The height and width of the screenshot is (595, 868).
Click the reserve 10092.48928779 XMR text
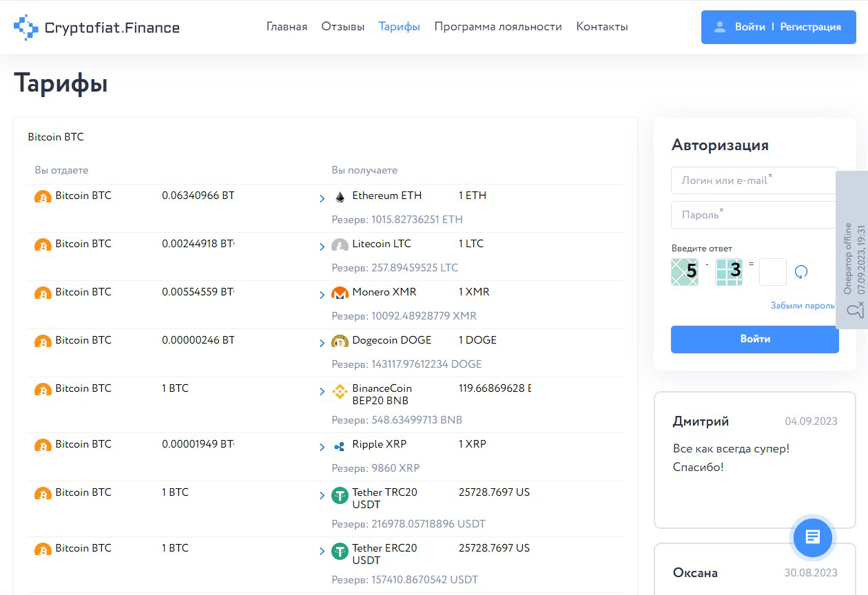[404, 316]
